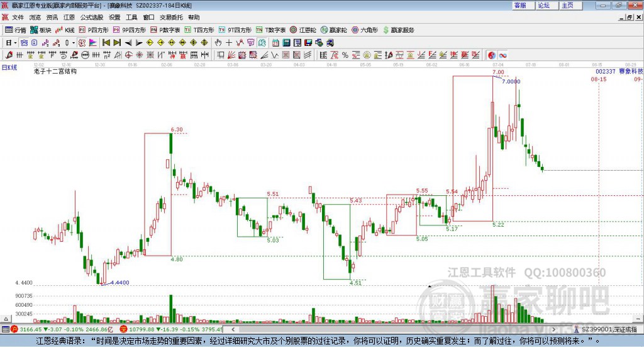Open the 六角形 hexagon tool
Viewport: 644px width, 347px height.
pos(365,30)
